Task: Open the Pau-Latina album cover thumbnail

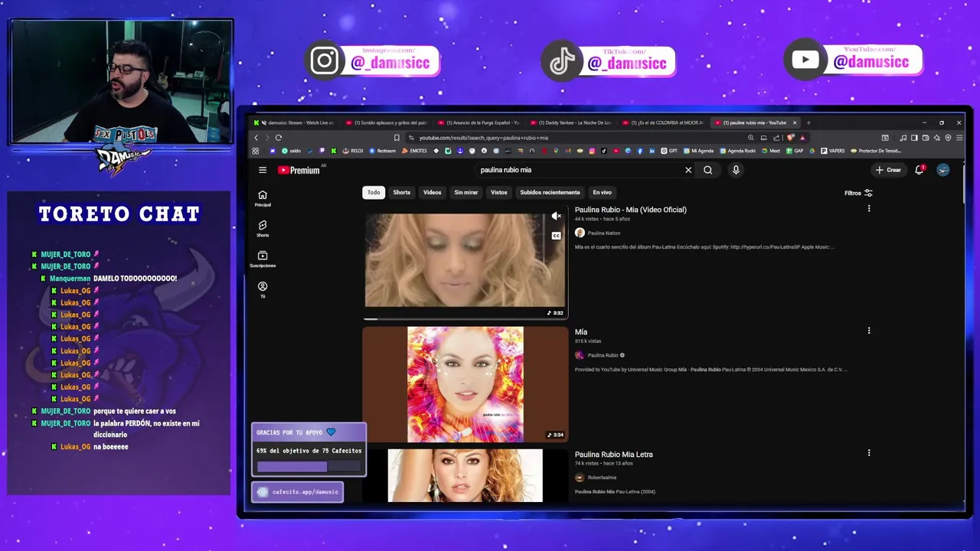Action: [x=465, y=385]
